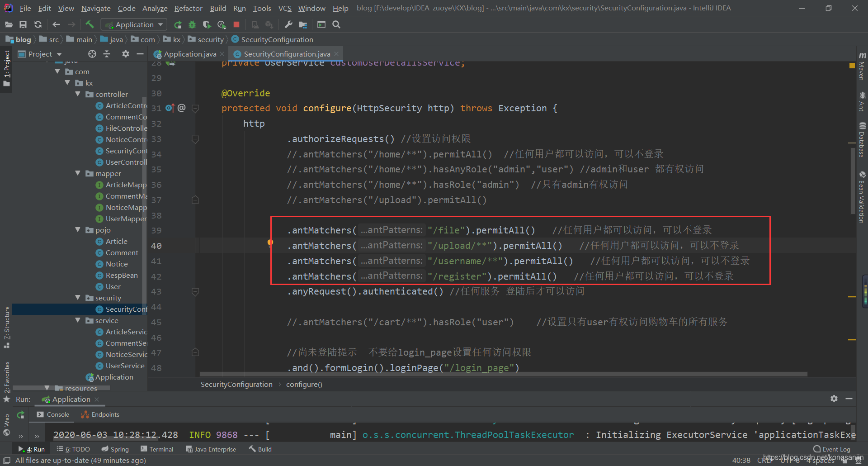Click the intention light bulb on line 40
The width and height of the screenshot is (868, 466).
[270, 243]
